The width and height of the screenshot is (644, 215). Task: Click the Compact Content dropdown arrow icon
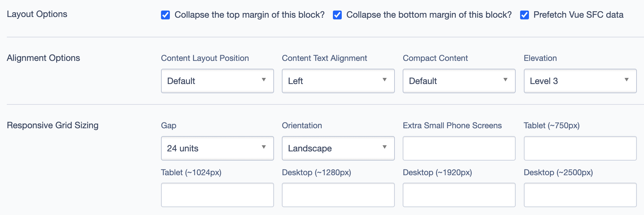[x=505, y=80]
